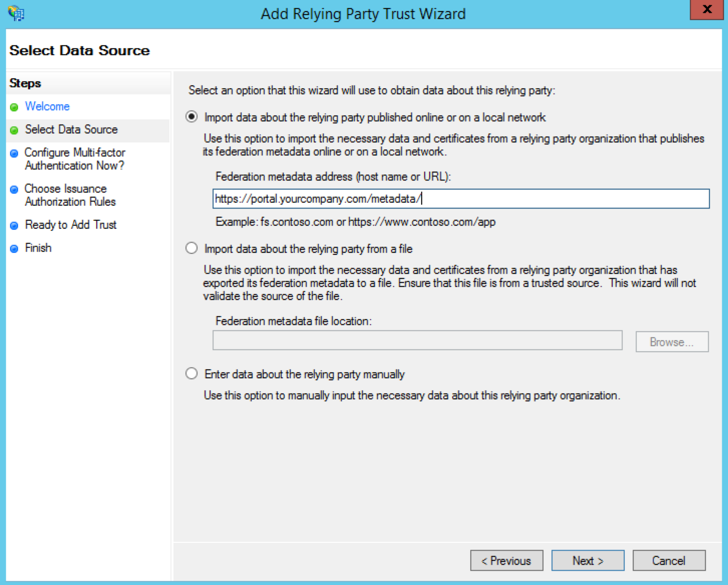Click the AD FS wizard icon in title bar
728x585 pixels.
click(15, 14)
